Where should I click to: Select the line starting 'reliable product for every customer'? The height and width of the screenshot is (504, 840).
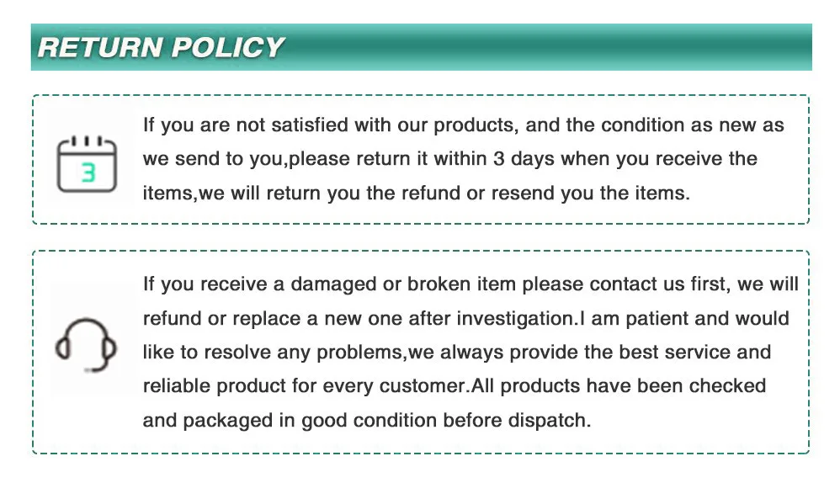tap(455, 386)
